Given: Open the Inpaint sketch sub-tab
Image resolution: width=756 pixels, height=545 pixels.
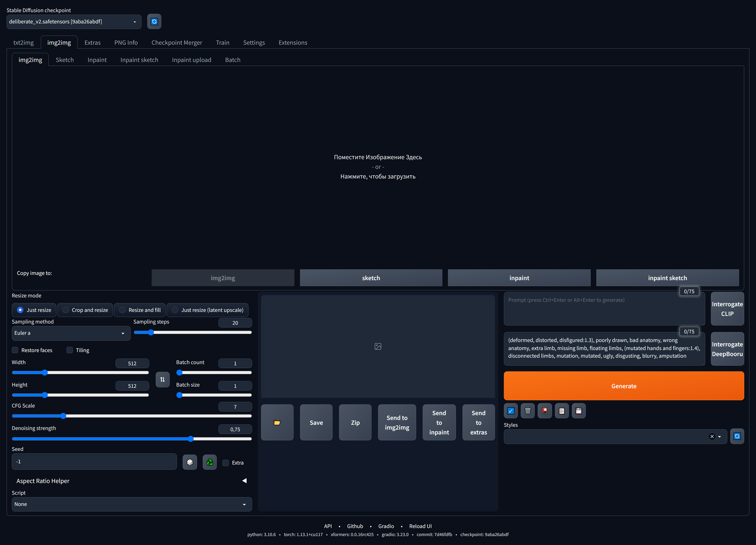Looking at the screenshot, I should pos(139,60).
